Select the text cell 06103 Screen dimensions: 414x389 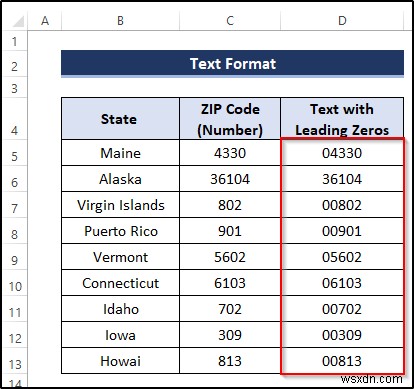342,283
